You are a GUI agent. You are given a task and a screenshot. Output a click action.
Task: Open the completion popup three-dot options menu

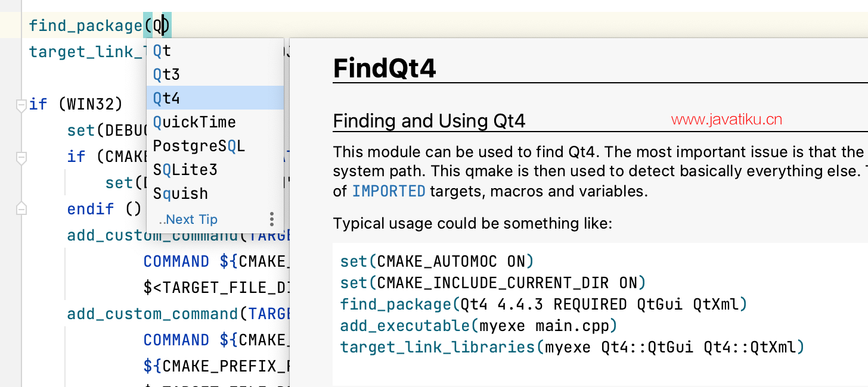pyautogui.click(x=272, y=219)
